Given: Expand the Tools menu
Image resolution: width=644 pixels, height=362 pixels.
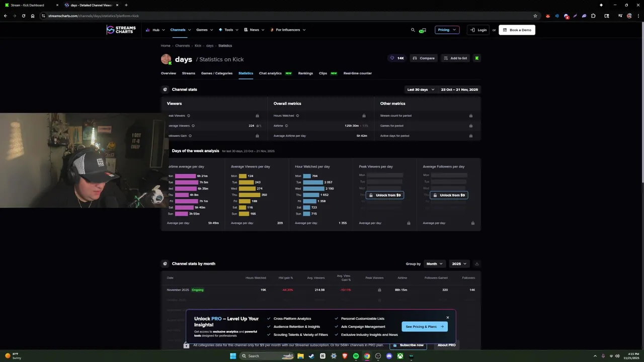Looking at the screenshot, I should [x=228, y=30].
